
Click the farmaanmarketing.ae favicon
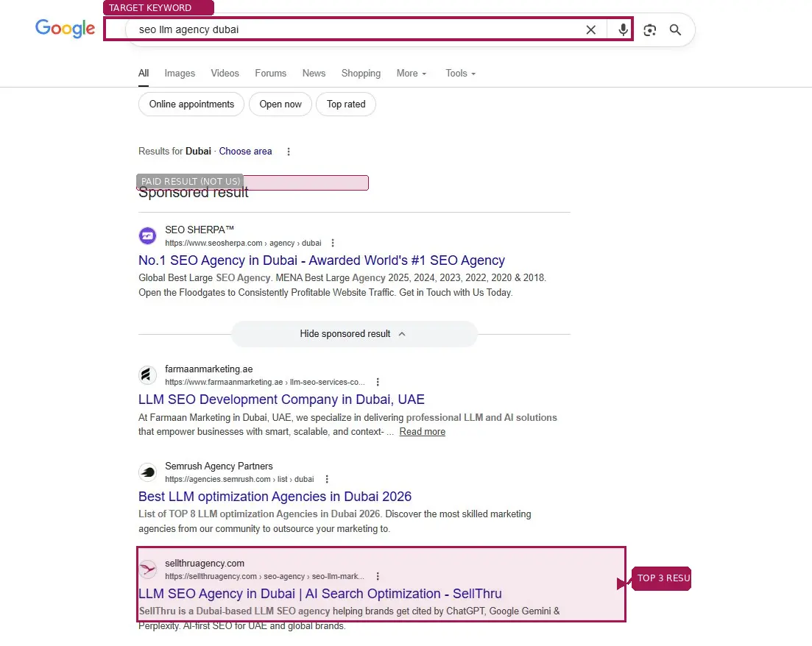click(x=147, y=375)
